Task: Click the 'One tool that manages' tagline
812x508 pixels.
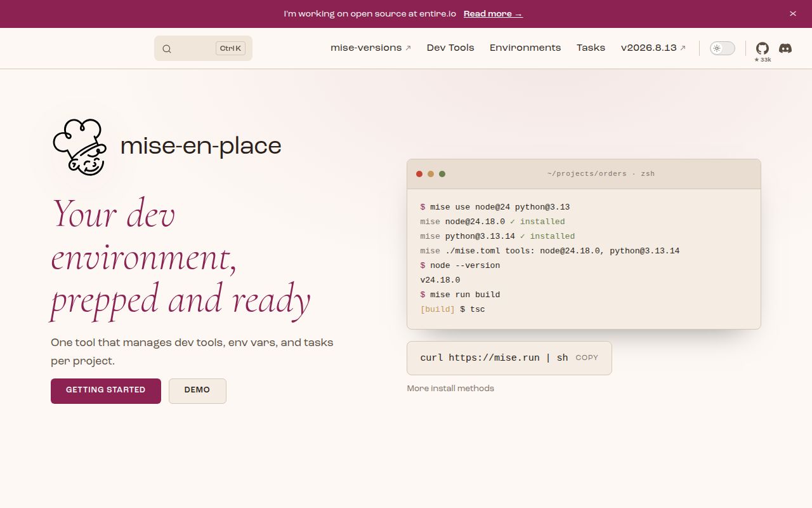Action: (x=192, y=351)
